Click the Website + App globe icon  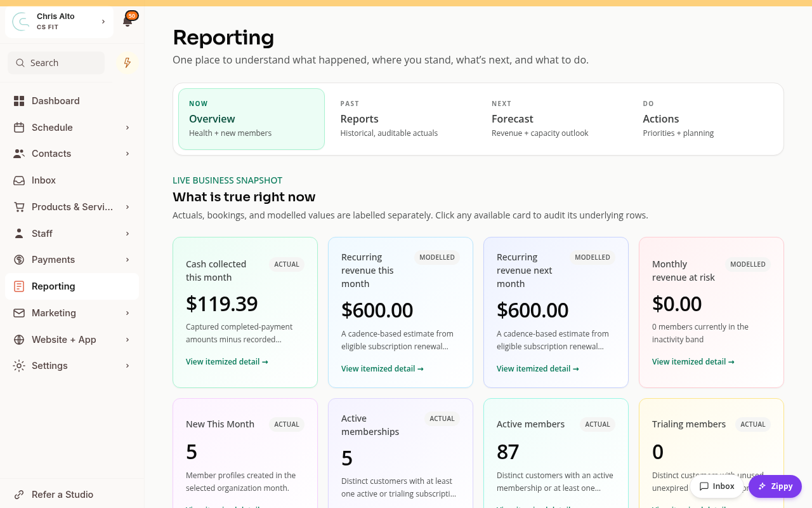[x=19, y=340]
